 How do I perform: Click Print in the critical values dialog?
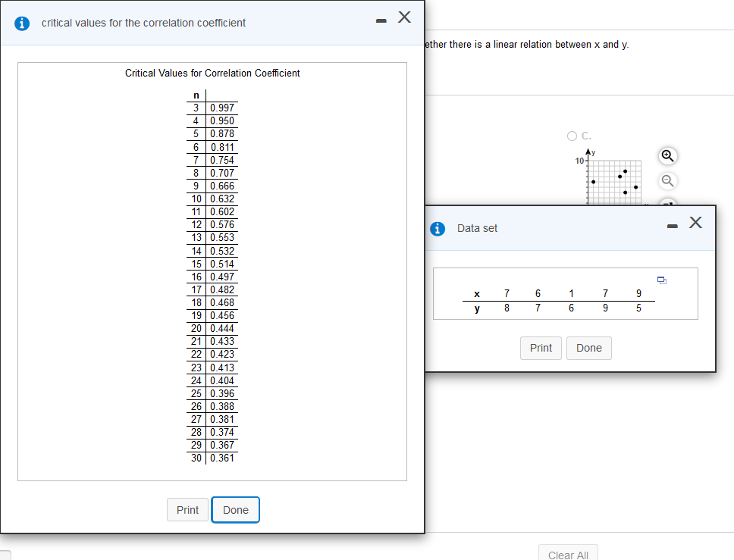click(187, 509)
